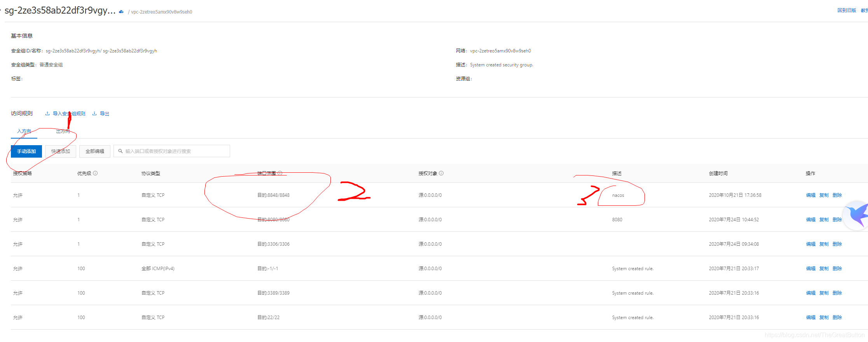Click the security group type value 普通安全组
Image resolution: width=868 pixels, height=342 pixels.
tap(51, 65)
